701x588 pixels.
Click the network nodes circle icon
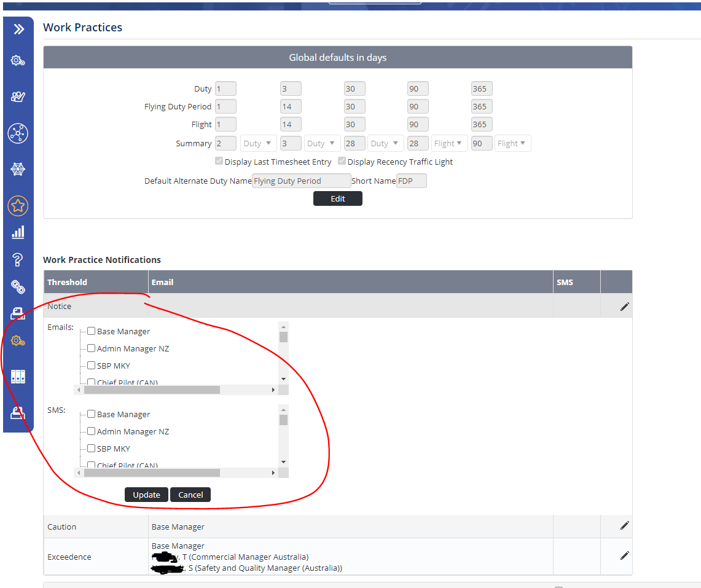click(18, 133)
